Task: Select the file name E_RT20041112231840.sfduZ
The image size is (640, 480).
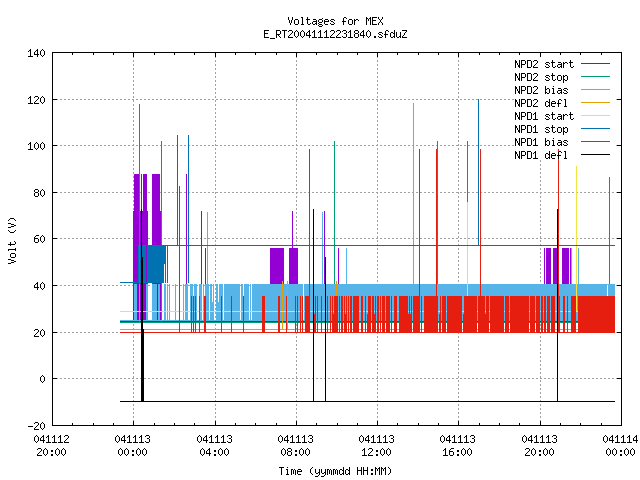Action: point(335,34)
